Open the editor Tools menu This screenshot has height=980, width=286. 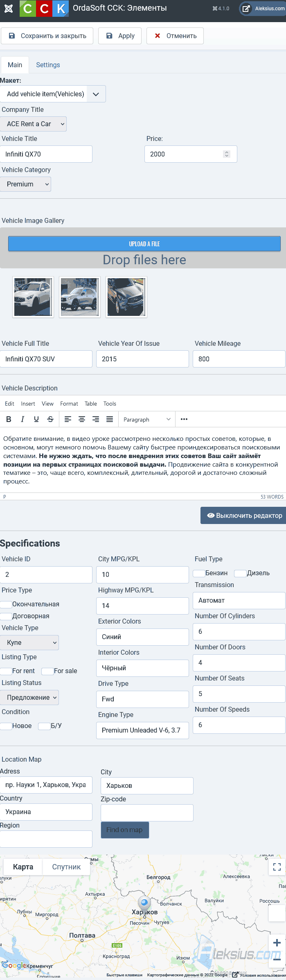tap(110, 404)
